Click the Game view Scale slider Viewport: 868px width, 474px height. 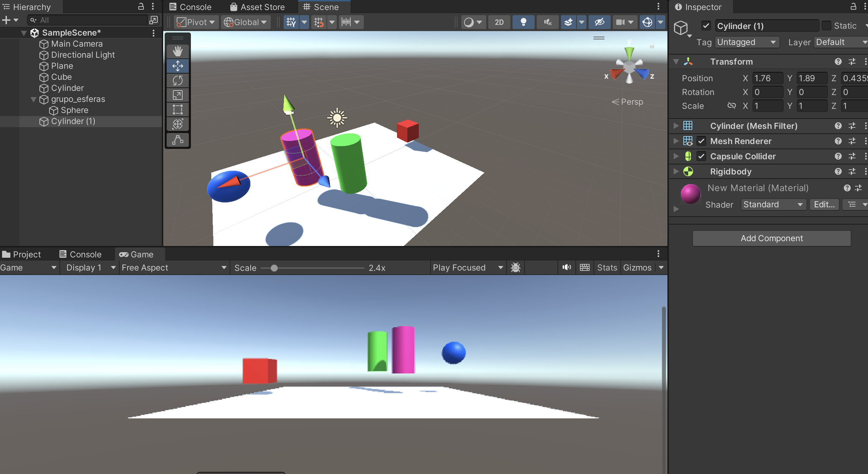(x=274, y=268)
